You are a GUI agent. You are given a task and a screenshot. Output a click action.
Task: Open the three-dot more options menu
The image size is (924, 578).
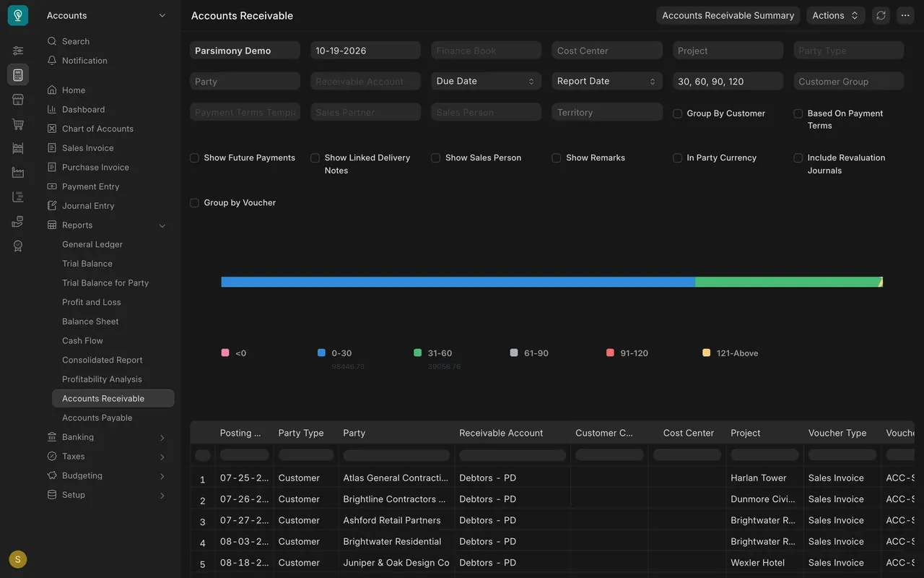pyautogui.click(x=905, y=15)
